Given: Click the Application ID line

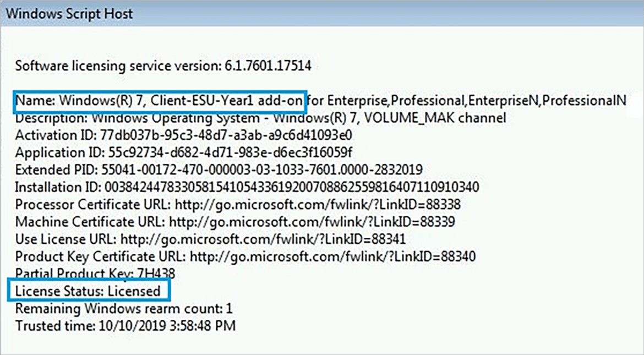Looking at the screenshot, I should click(184, 152).
